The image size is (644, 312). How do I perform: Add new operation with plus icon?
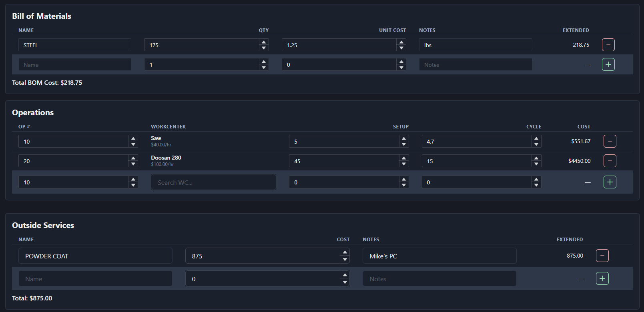coord(610,182)
